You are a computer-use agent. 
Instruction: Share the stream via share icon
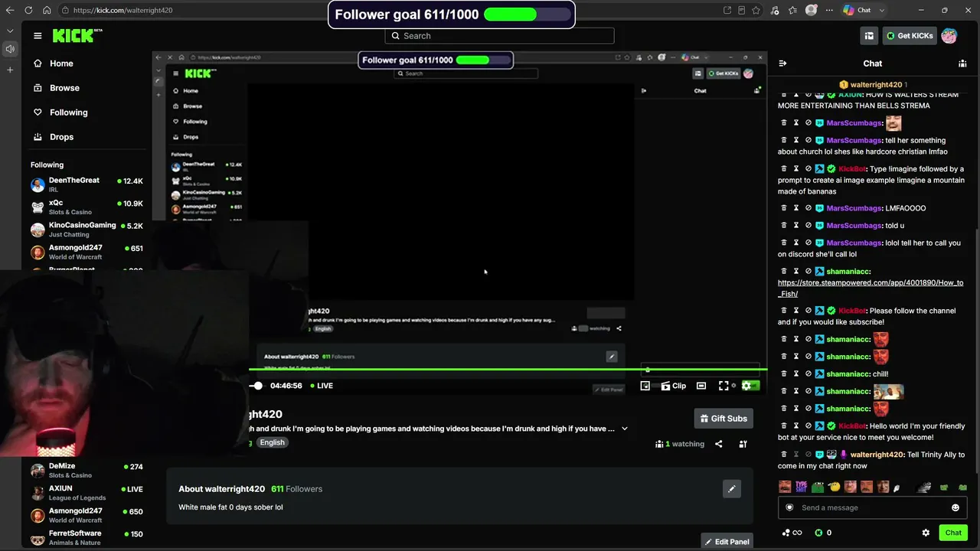(x=718, y=444)
